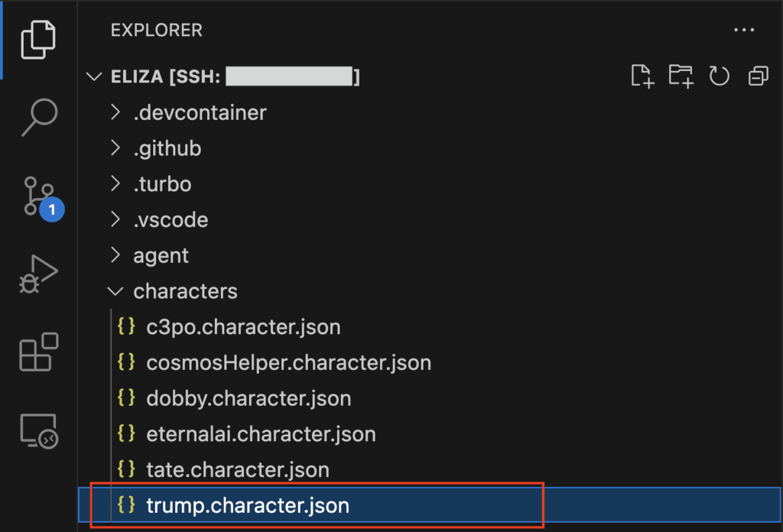Image resolution: width=783 pixels, height=532 pixels.
Task: Open the Run and Debug view
Action: pyautogui.click(x=38, y=274)
